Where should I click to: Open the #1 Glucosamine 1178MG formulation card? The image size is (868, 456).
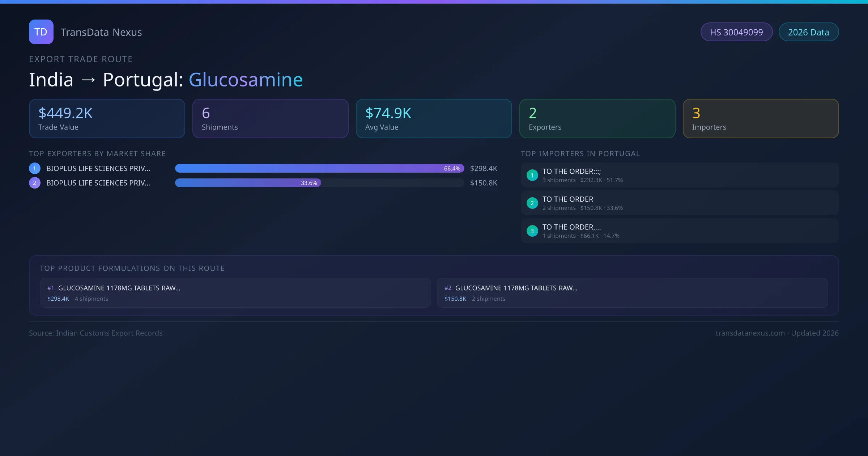pos(235,293)
